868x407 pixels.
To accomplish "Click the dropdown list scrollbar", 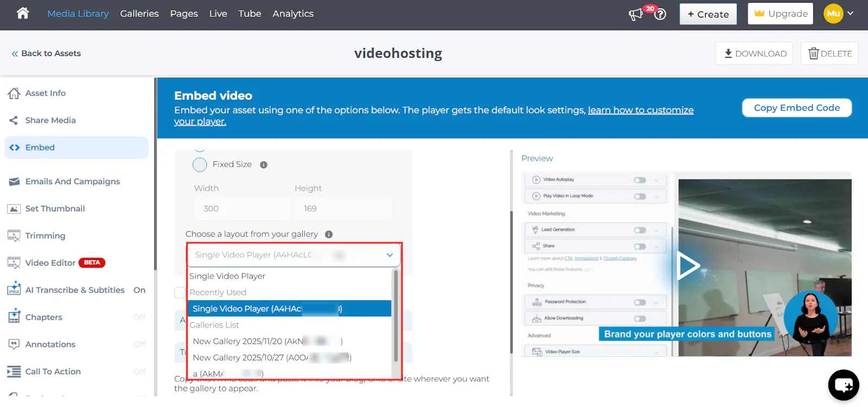I will [395, 316].
